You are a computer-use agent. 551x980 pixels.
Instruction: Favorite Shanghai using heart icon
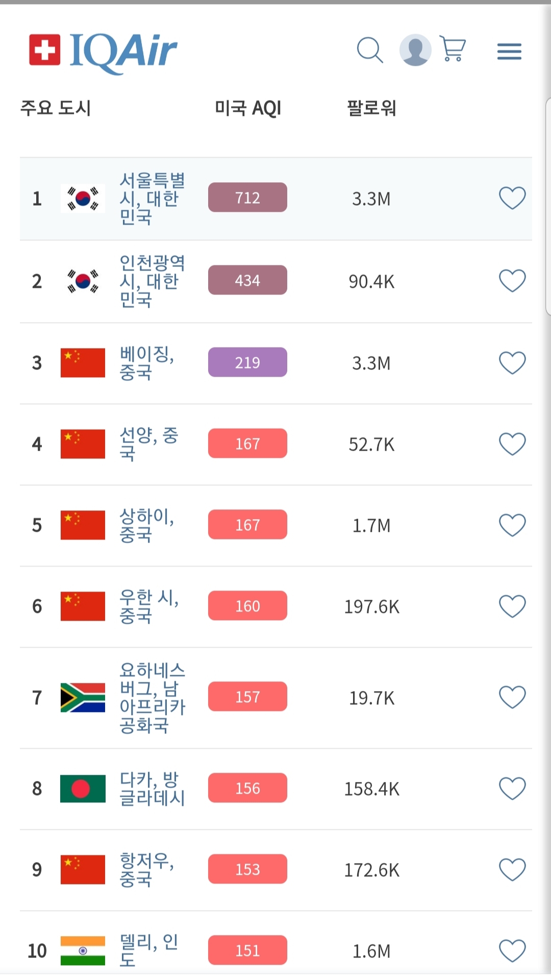pyautogui.click(x=512, y=525)
